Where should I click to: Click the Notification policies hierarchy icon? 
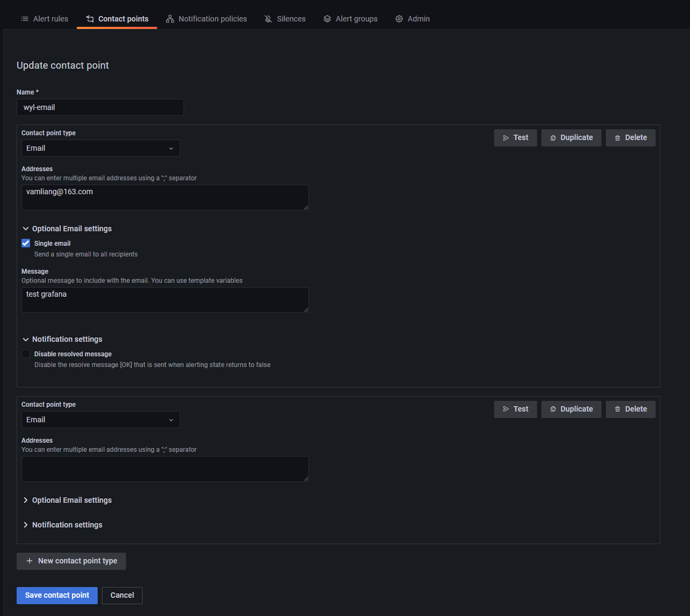tap(170, 19)
